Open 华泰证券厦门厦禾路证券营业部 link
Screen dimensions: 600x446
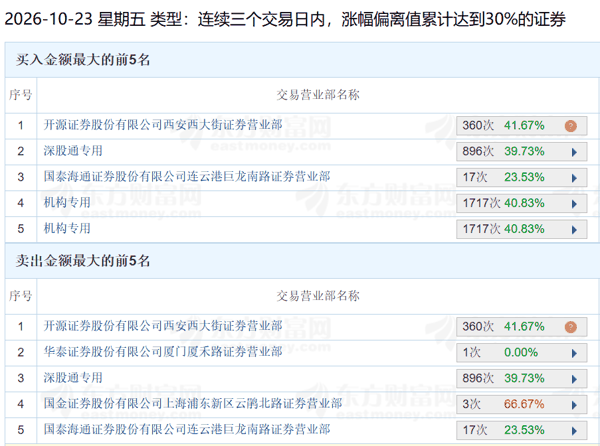click(163, 352)
